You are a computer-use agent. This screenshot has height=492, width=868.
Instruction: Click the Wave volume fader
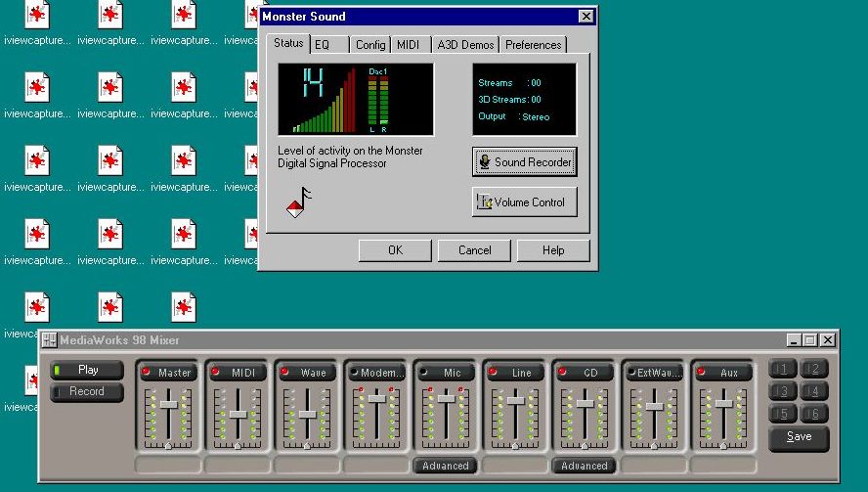[307, 415]
